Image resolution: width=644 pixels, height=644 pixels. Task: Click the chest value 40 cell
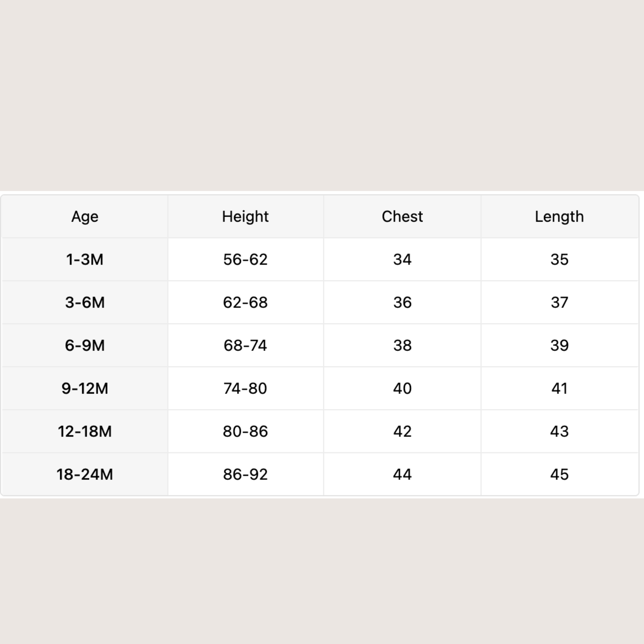tap(402, 388)
